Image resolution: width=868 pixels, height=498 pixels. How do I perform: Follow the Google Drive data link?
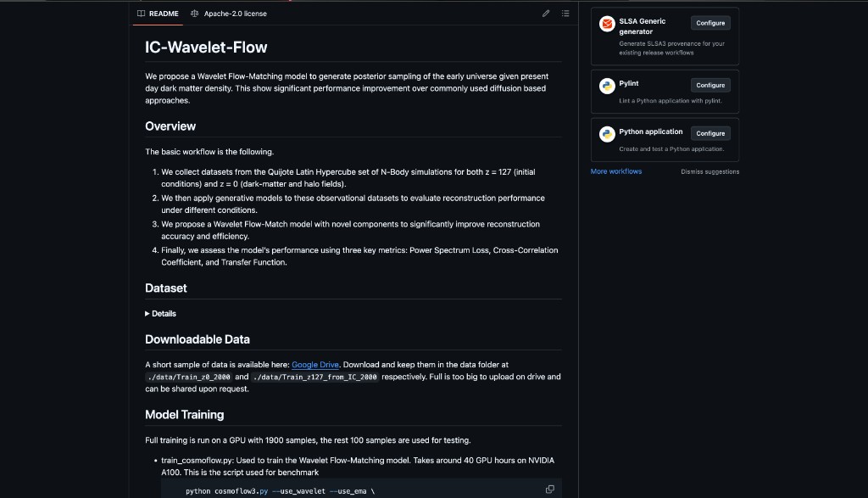tap(315, 365)
